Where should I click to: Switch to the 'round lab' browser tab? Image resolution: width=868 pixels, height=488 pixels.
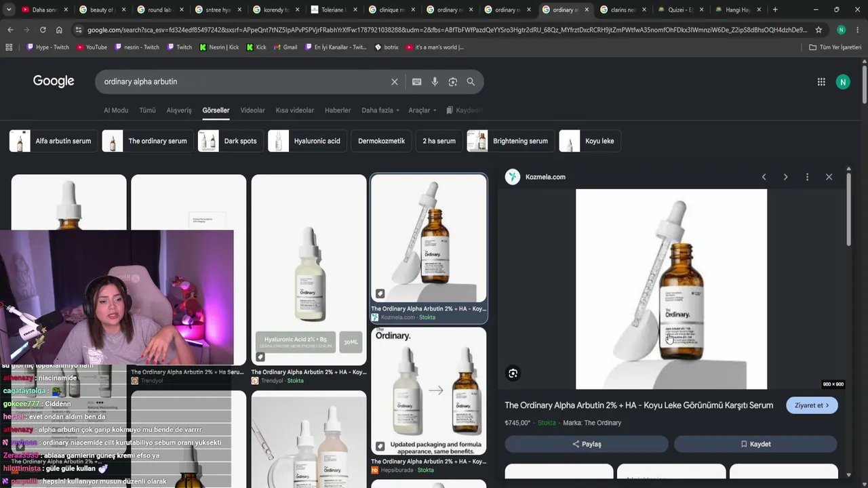[x=160, y=9]
